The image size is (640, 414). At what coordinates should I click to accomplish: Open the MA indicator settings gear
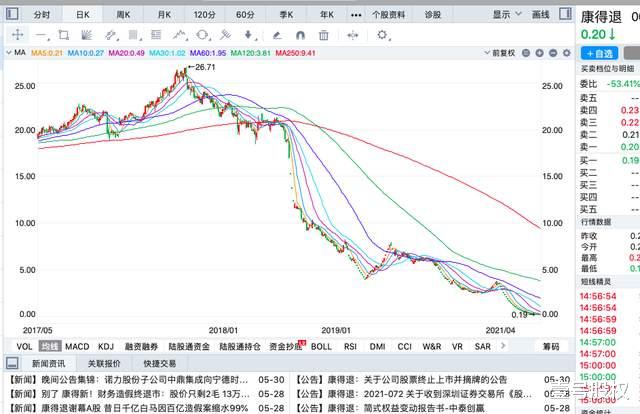click(x=567, y=53)
